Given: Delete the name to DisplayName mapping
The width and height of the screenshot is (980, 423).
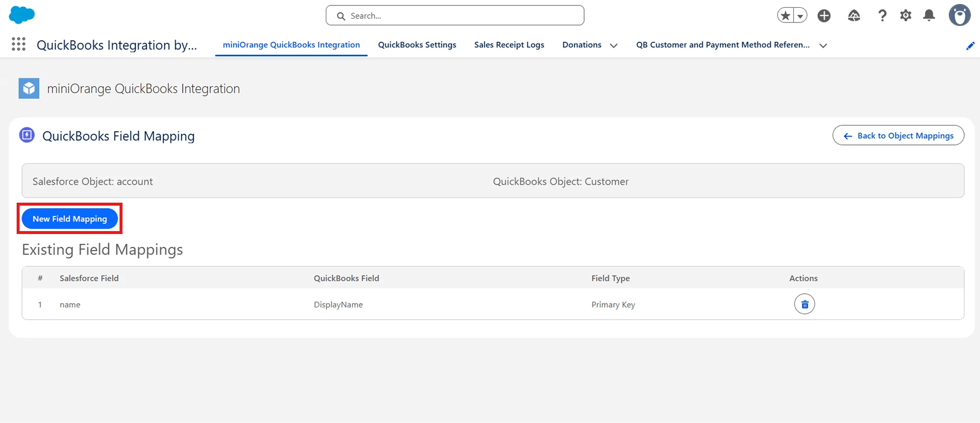Looking at the screenshot, I should 805,304.
